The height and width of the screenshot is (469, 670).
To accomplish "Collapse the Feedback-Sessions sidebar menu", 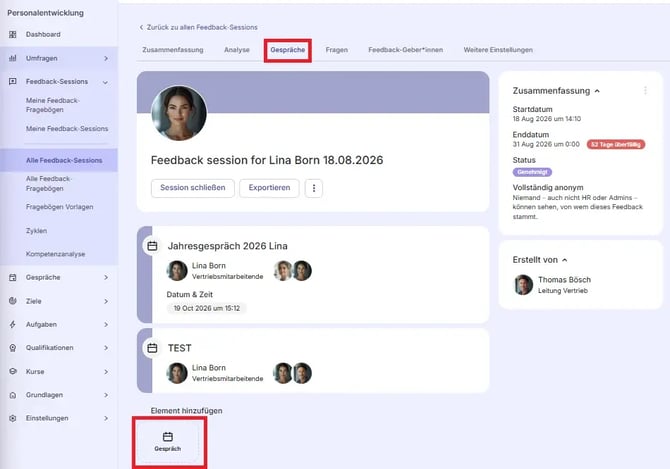I will (x=105, y=82).
